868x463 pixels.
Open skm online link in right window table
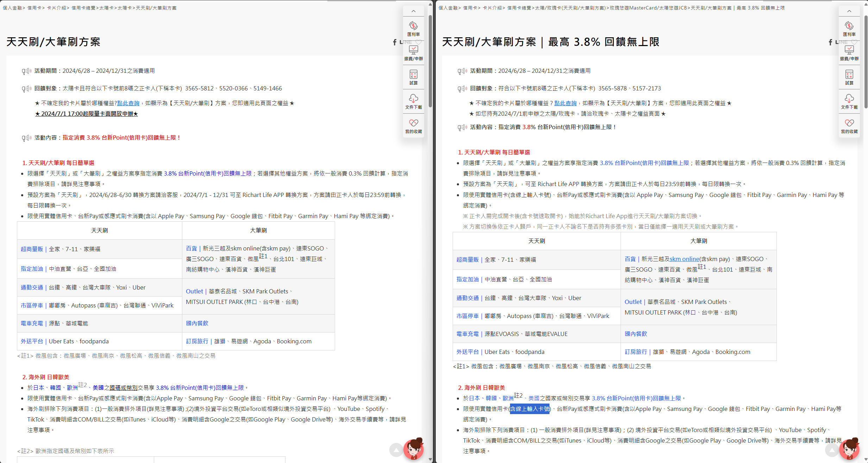(684, 259)
